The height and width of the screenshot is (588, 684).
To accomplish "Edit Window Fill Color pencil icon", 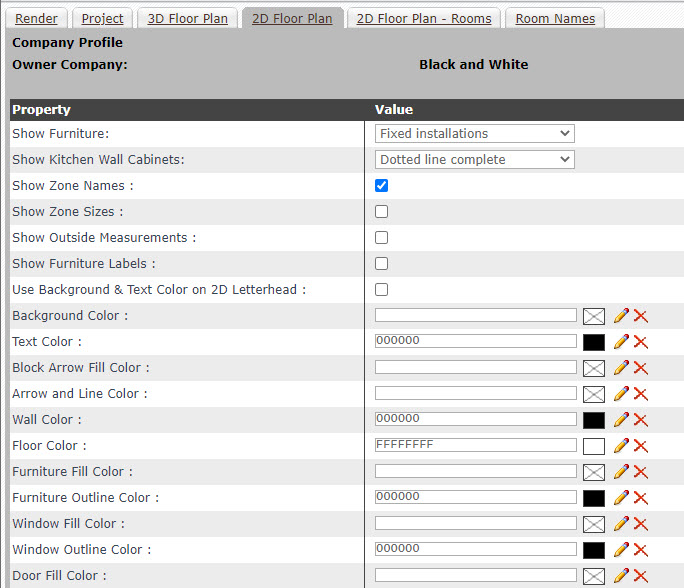I will coord(621,523).
